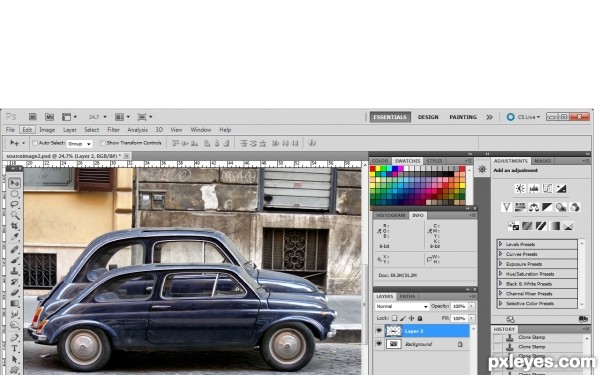
Task: Select the Type tool
Action: (15, 348)
